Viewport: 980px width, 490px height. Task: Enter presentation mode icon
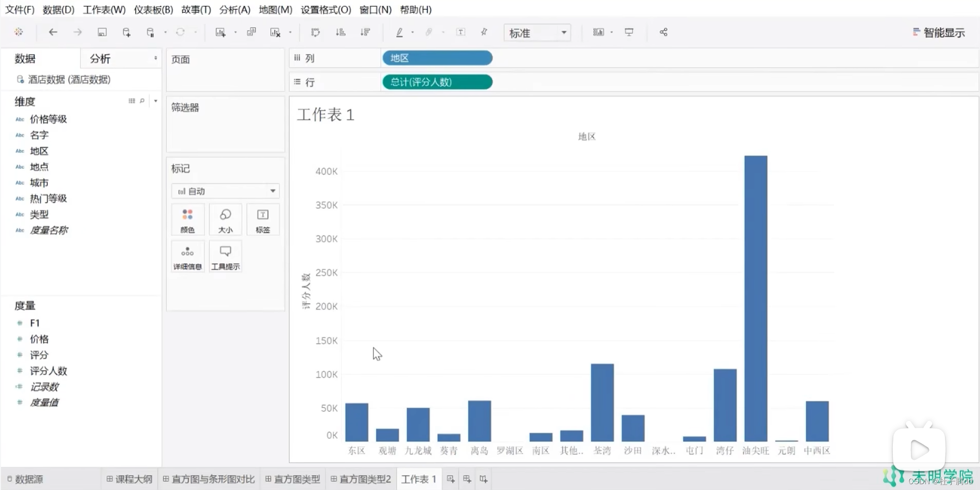click(x=629, y=32)
